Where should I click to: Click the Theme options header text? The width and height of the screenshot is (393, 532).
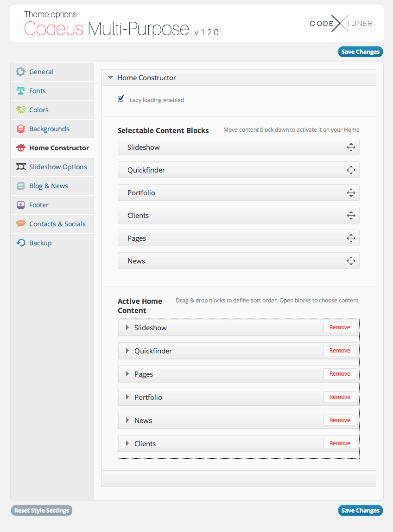point(50,14)
